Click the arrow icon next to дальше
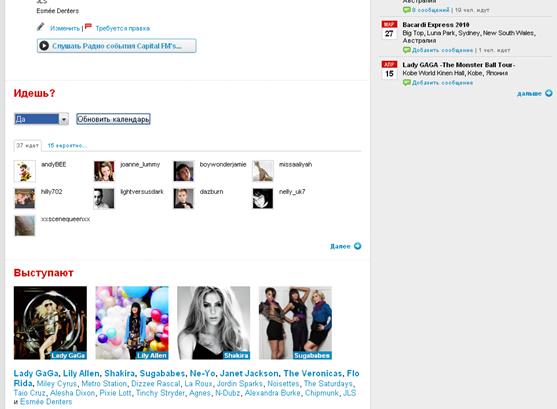Image resolution: width=557 pixels, height=409 pixels. coord(549,93)
